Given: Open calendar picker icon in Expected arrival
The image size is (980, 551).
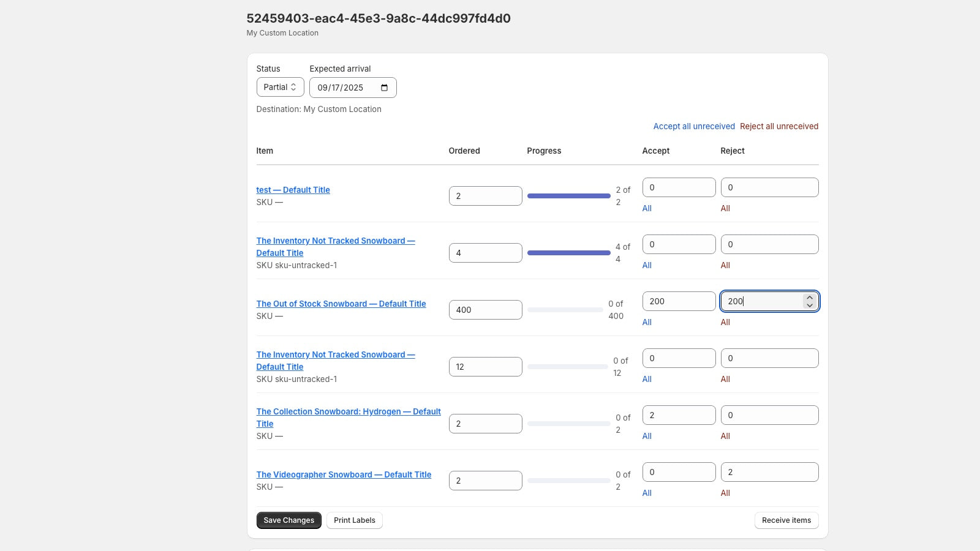Looking at the screenshot, I should click(384, 88).
